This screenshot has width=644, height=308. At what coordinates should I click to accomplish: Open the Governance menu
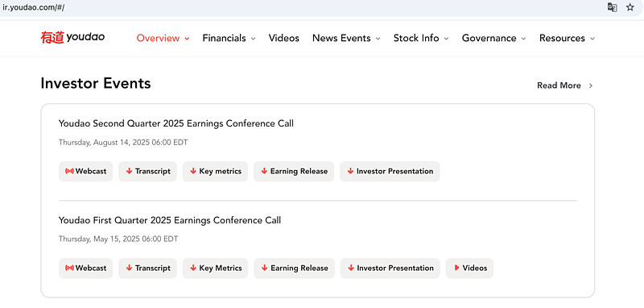coord(494,38)
